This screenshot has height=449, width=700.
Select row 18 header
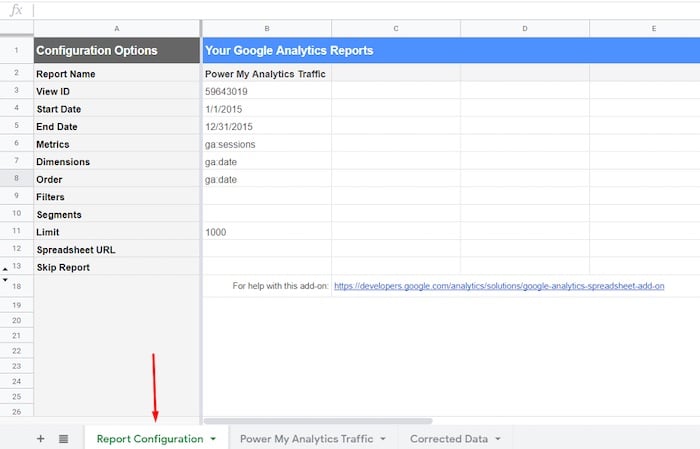click(x=17, y=286)
